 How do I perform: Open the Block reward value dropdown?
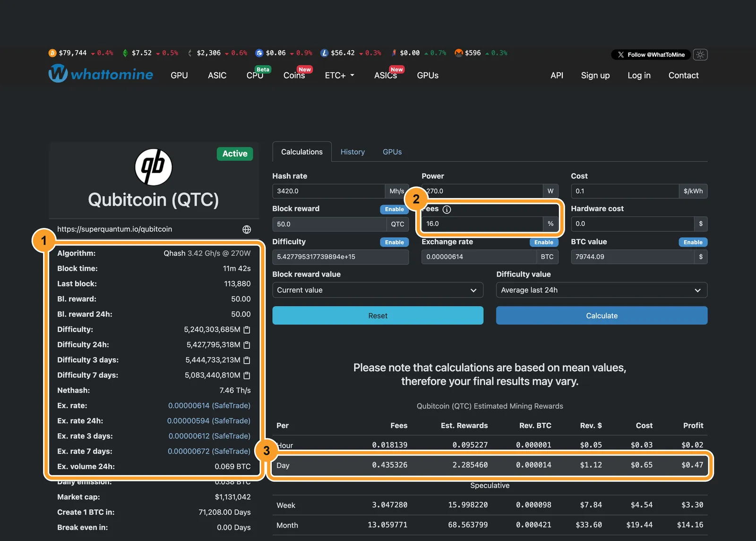tap(378, 290)
